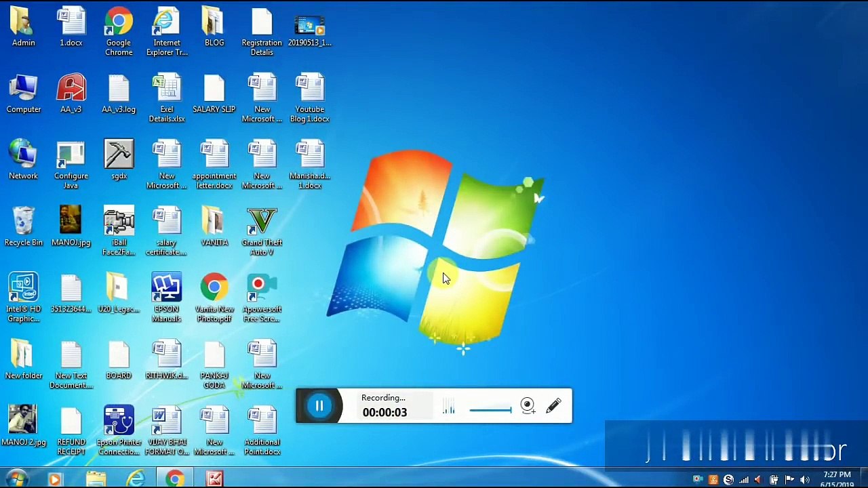This screenshot has width=868, height=488.
Task: Select the Admin folder icon
Action: (23, 27)
